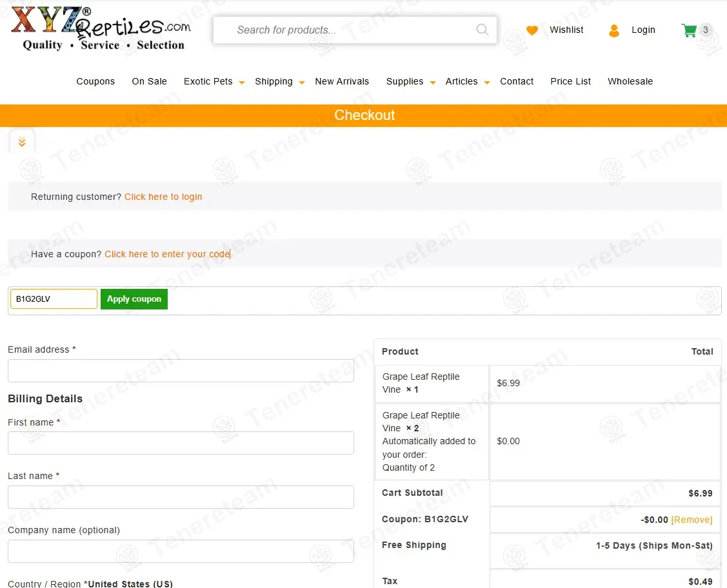Open the Articles menu item
The image size is (727, 588).
pos(461,81)
